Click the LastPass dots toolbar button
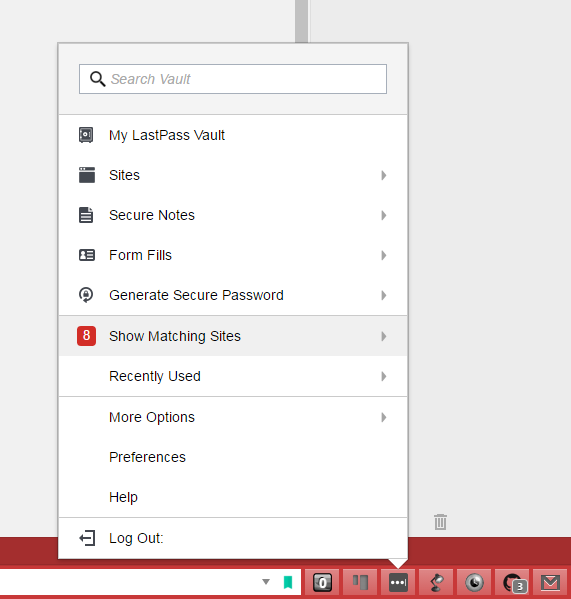Viewport: 571px width, 599px height. [x=398, y=583]
